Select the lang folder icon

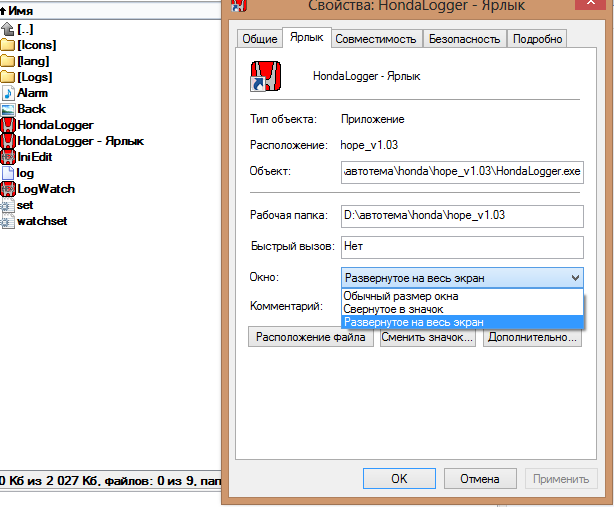pos(7,61)
